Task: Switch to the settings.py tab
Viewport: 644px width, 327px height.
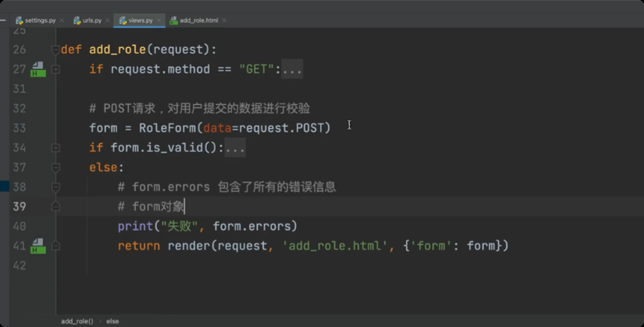Action: (x=40, y=20)
